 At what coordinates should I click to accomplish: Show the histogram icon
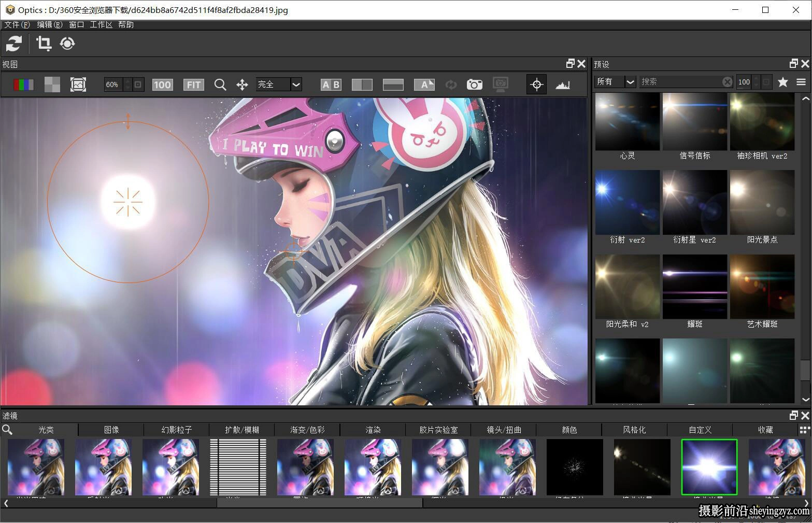point(563,84)
